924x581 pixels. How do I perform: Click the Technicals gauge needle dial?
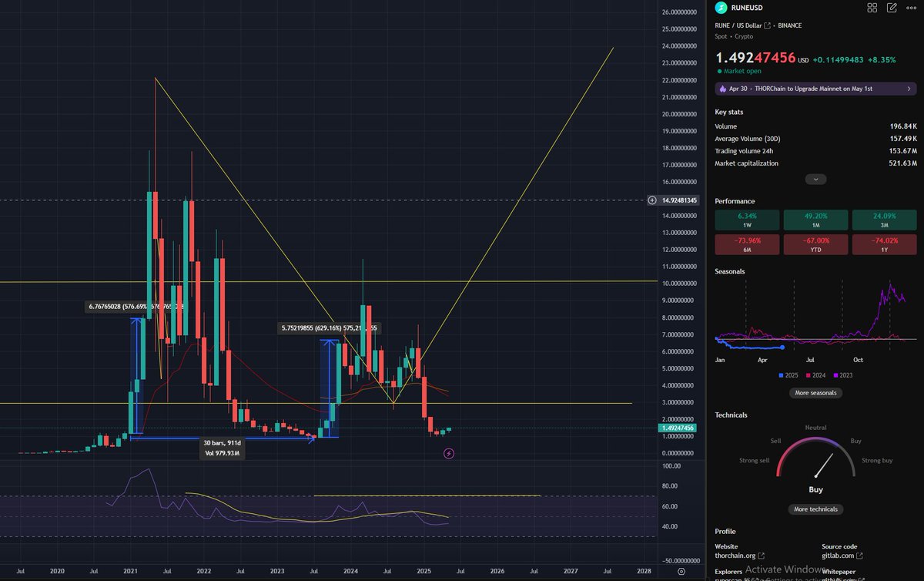point(815,458)
